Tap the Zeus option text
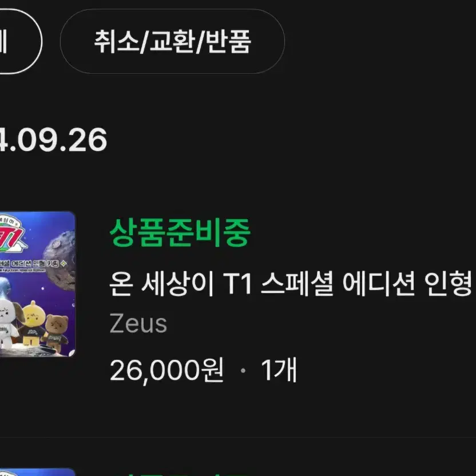 pyautogui.click(x=138, y=324)
